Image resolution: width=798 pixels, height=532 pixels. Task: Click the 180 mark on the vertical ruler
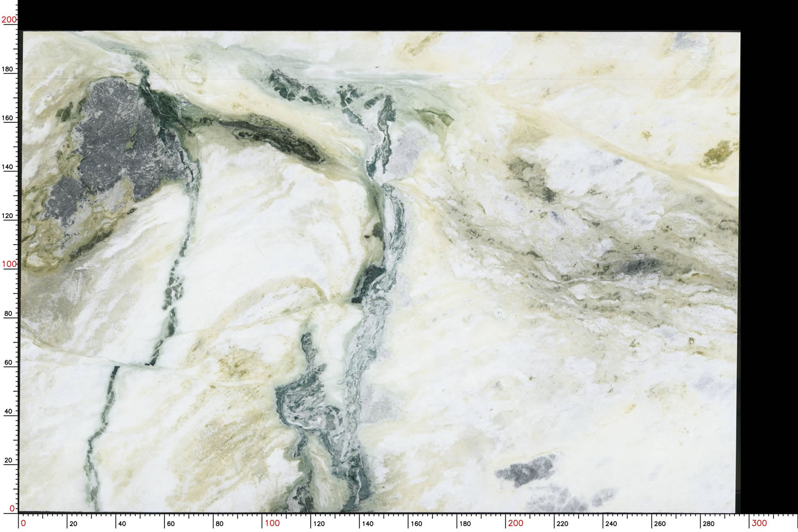(9, 69)
